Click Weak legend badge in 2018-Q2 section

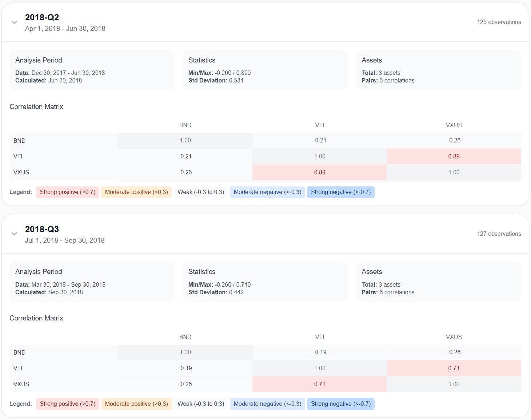tap(201, 192)
